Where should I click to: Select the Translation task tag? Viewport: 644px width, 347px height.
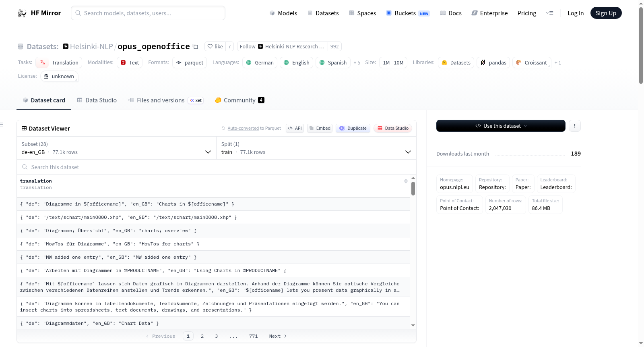[x=59, y=62]
